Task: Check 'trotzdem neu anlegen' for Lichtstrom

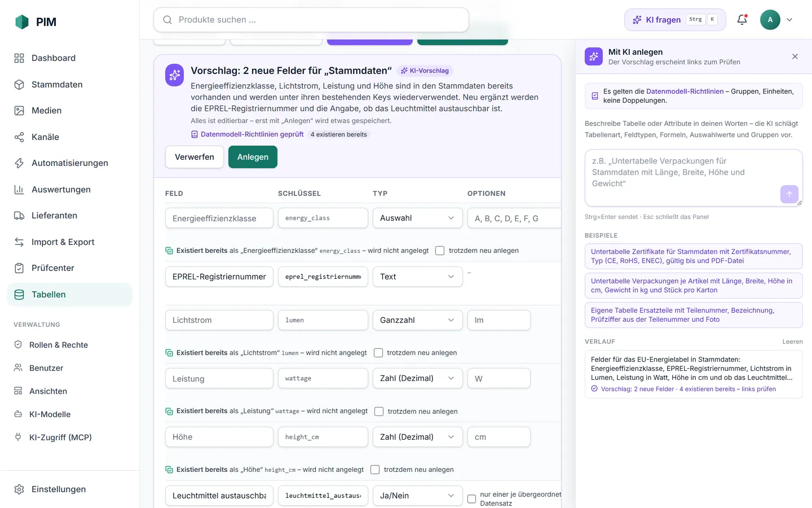Action: click(378, 353)
